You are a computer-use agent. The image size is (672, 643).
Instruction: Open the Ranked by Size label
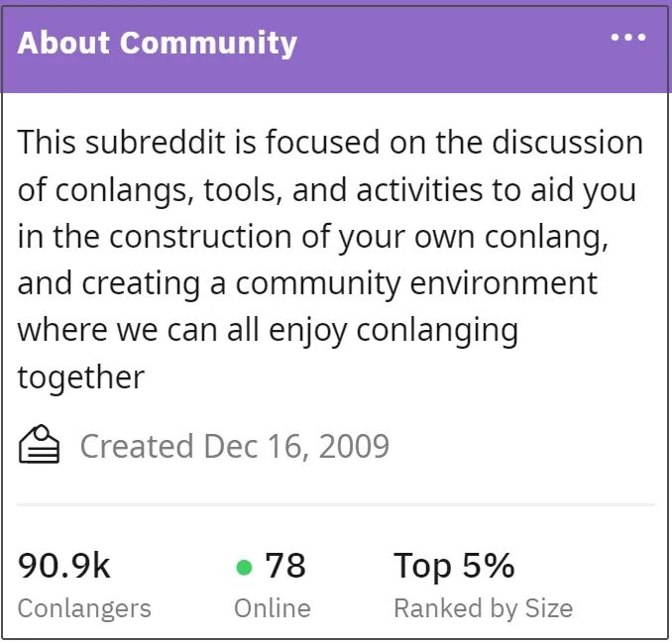[x=483, y=608]
